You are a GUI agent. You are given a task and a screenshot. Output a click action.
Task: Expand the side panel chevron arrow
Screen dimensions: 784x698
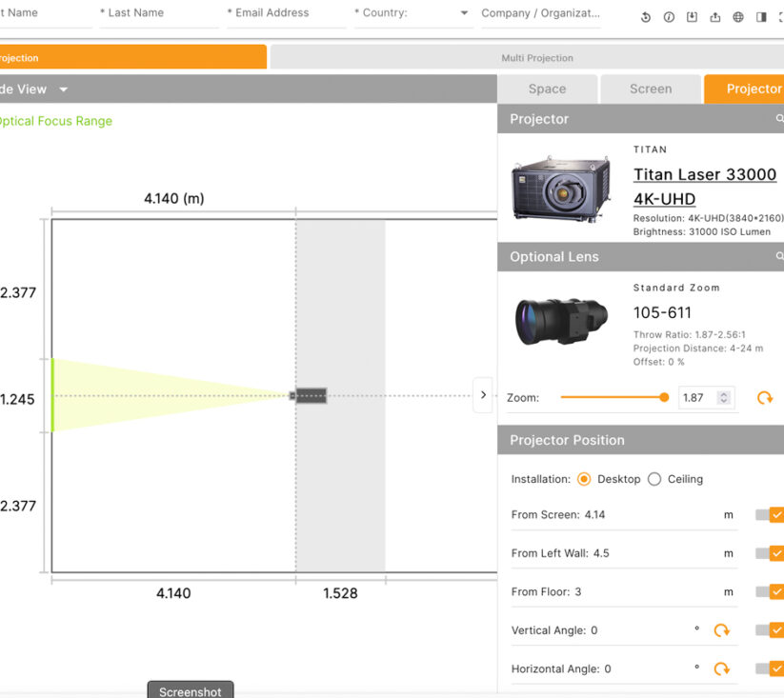coord(483,394)
